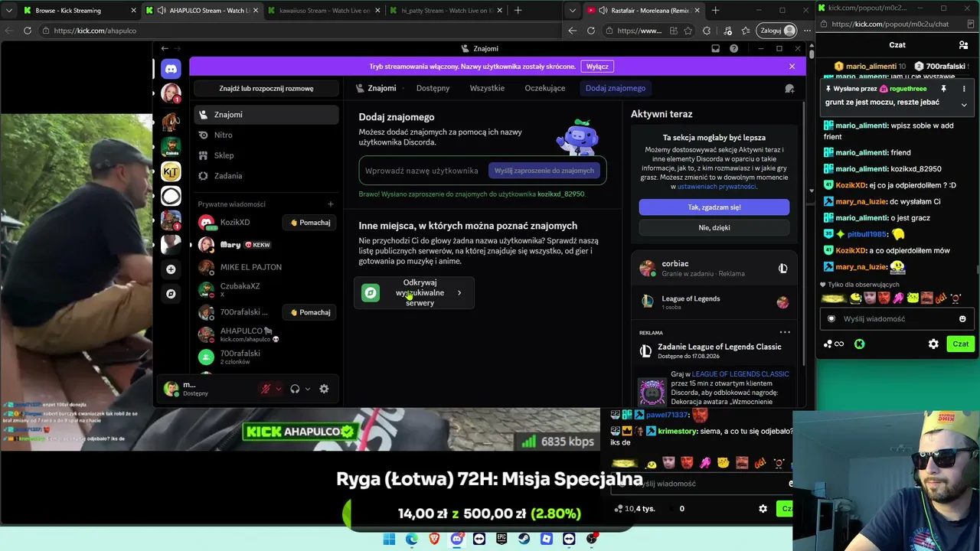Open the League of Legends ad options menu
Viewport: 980px width, 551px height.
(x=785, y=332)
